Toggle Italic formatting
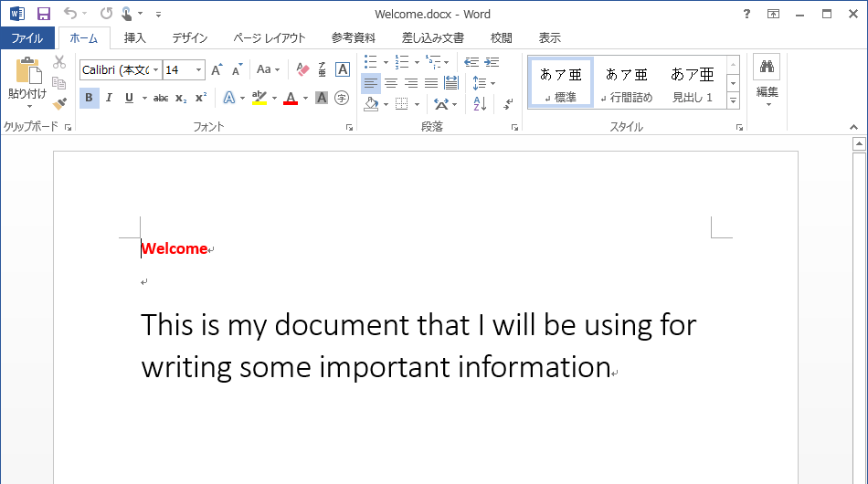Image resolution: width=868 pixels, height=484 pixels. point(109,98)
